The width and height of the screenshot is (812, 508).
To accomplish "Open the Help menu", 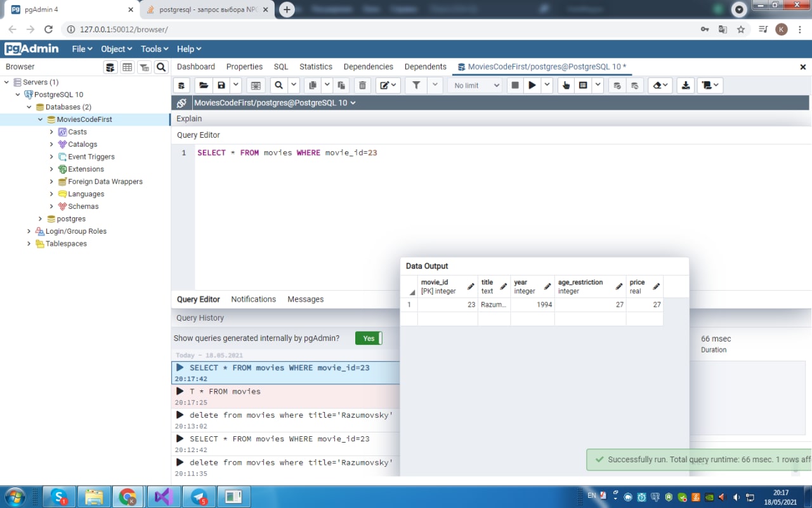I will tap(188, 49).
